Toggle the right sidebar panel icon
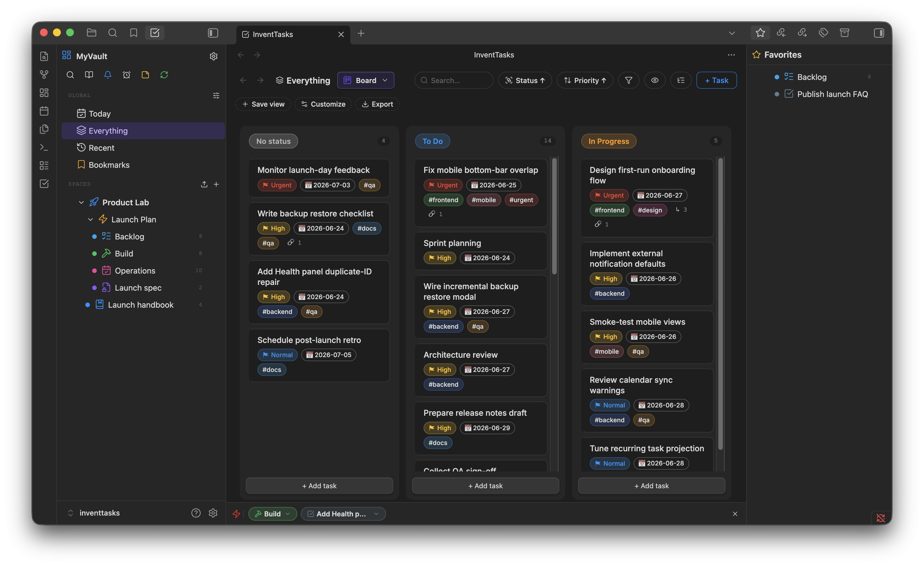This screenshot has width=924, height=567. pyautogui.click(x=878, y=33)
